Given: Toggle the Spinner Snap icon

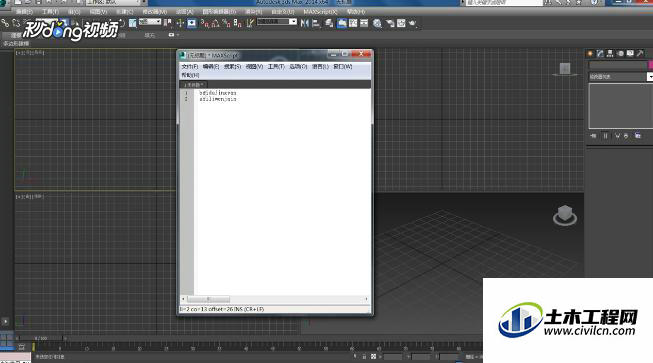Looking at the screenshot, I should [x=237, y=23].
